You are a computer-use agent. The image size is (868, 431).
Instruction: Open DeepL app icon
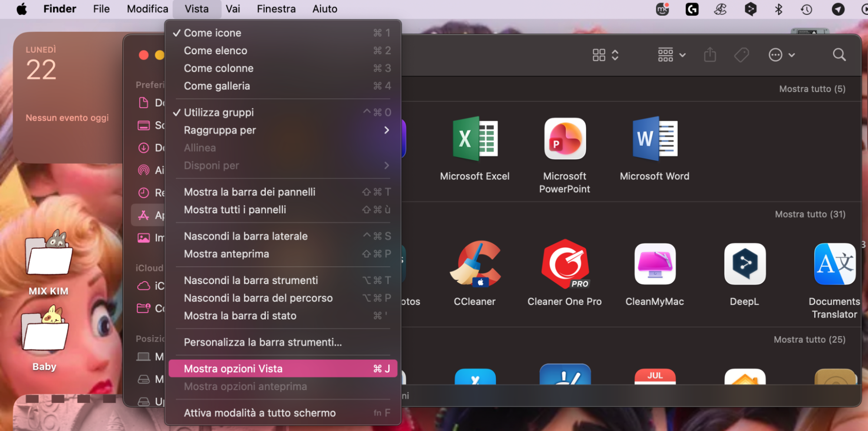pyautogui.click(x=745, y=264)
